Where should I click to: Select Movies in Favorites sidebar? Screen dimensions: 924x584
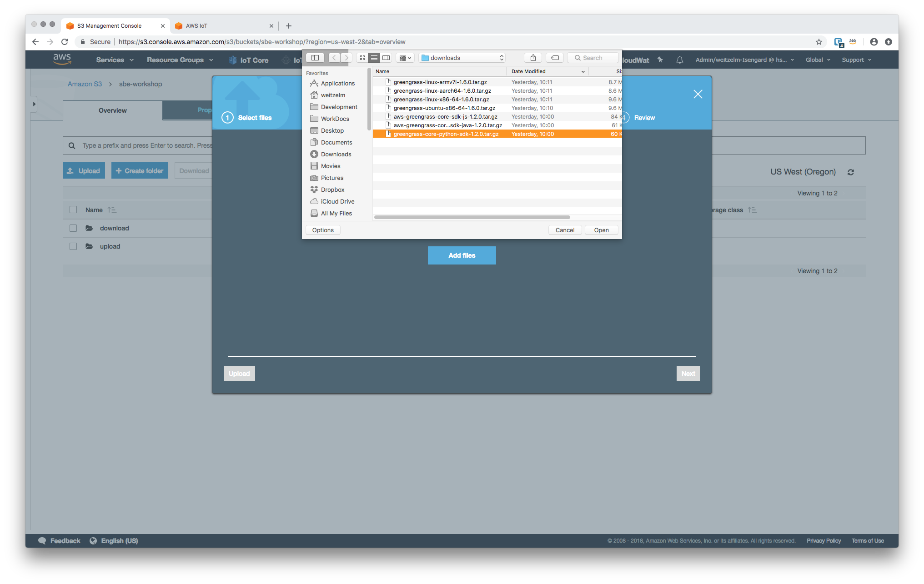pos(330,166)
